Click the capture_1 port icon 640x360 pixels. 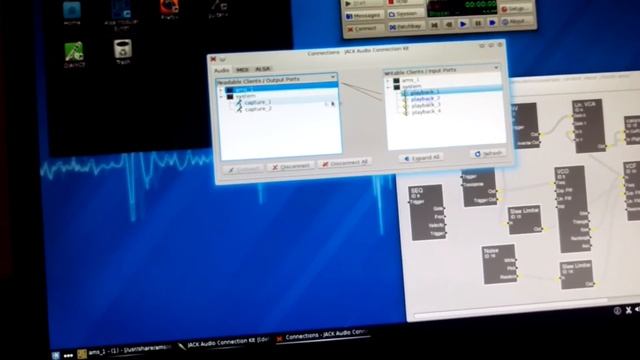[239, 103]
